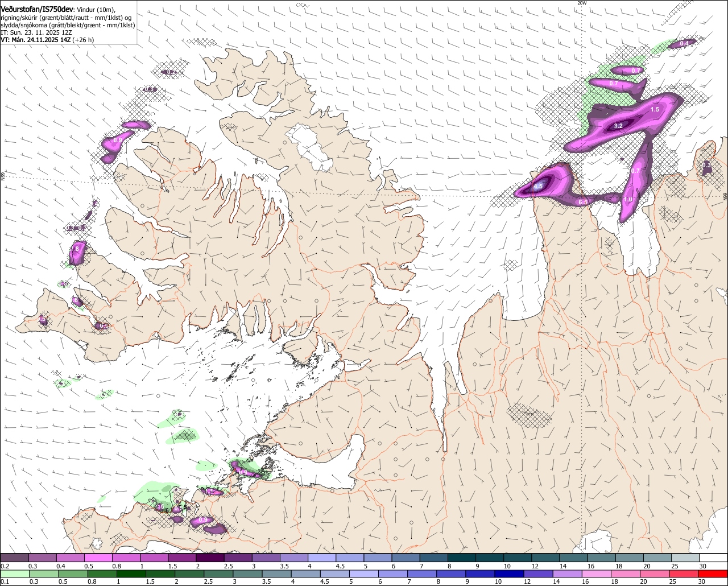The height and width of the screenshot is (586, 728).
Task: Click the 20W longitude label
Action: pyautogui.click(x=582, y=3)
